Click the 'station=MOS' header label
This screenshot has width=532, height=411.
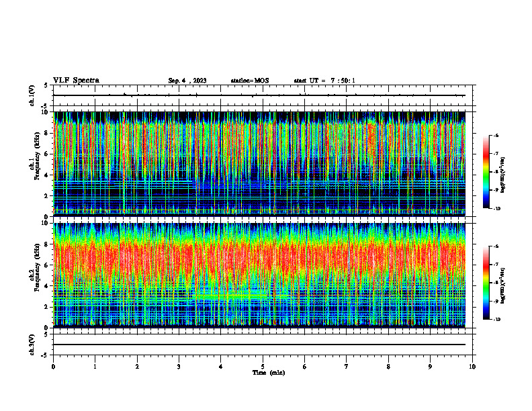tap(250, 81)
